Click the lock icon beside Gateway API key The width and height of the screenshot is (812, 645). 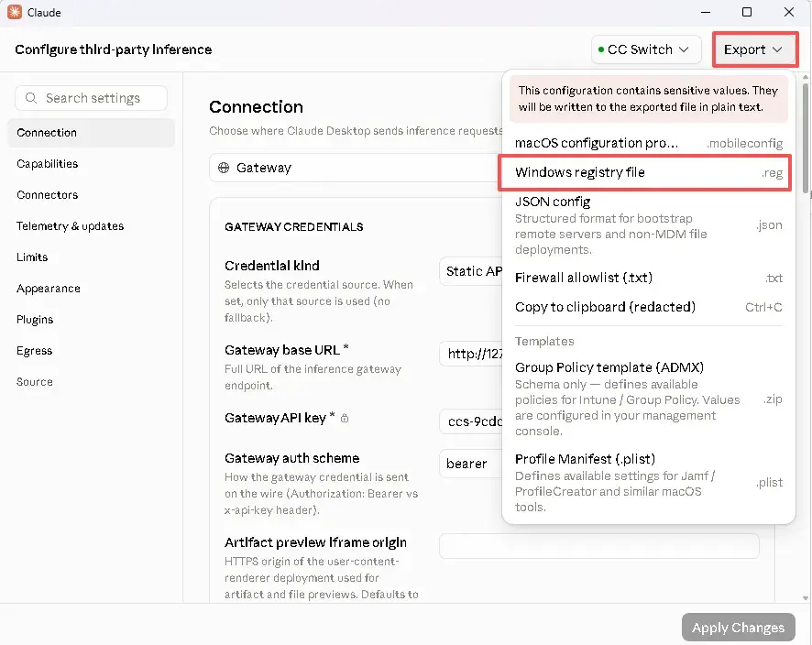tap(345, 419)
